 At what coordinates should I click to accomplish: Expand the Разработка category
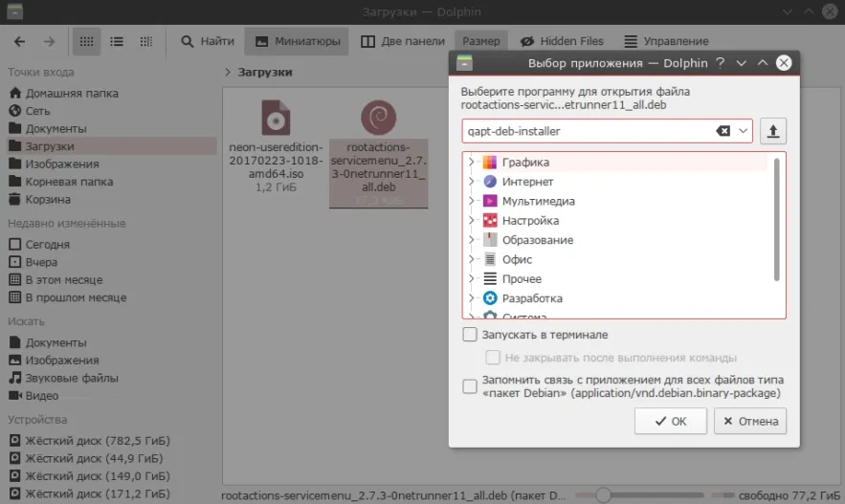point(472,297)
